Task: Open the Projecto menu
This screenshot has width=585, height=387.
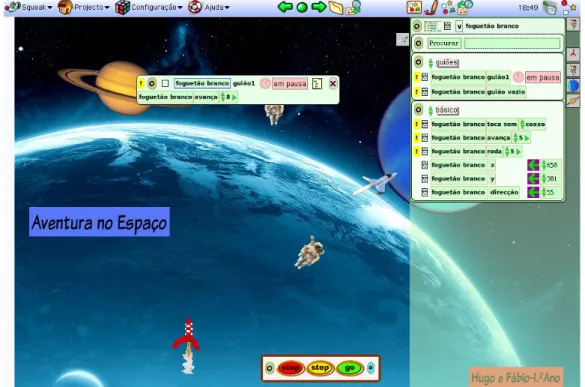Action: [x=84, y=7]
